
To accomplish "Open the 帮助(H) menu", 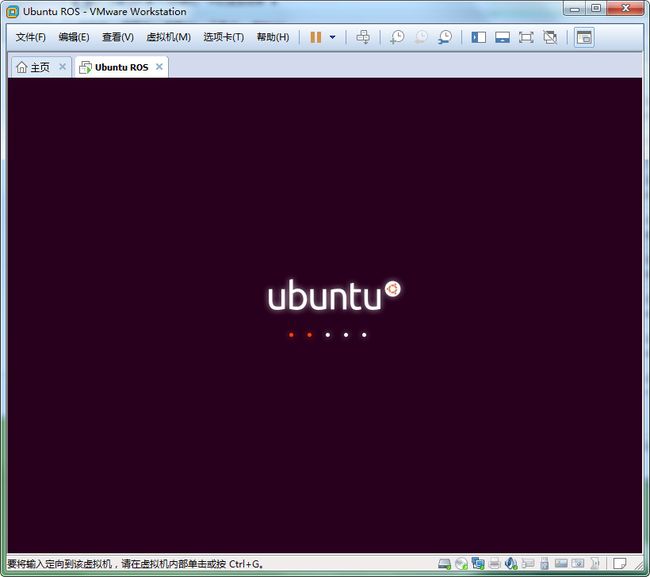I will point(273,37).
